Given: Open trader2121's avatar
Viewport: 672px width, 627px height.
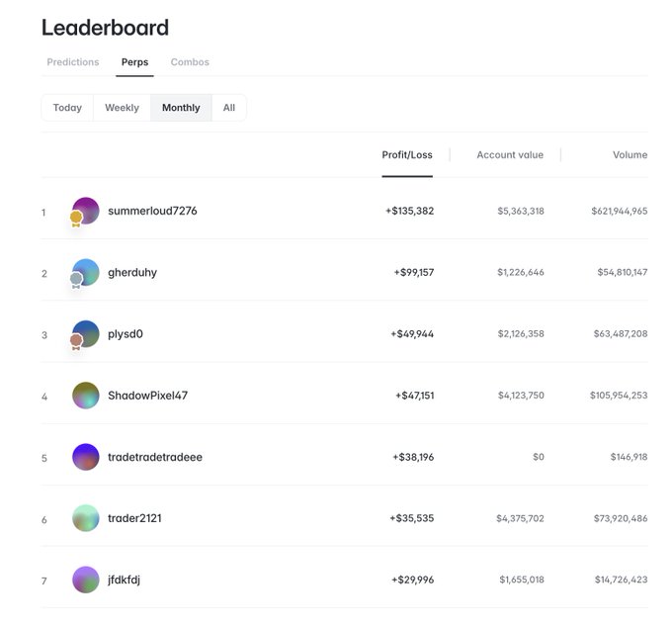Looking at the screenshot, I should (x=86, y=518).
